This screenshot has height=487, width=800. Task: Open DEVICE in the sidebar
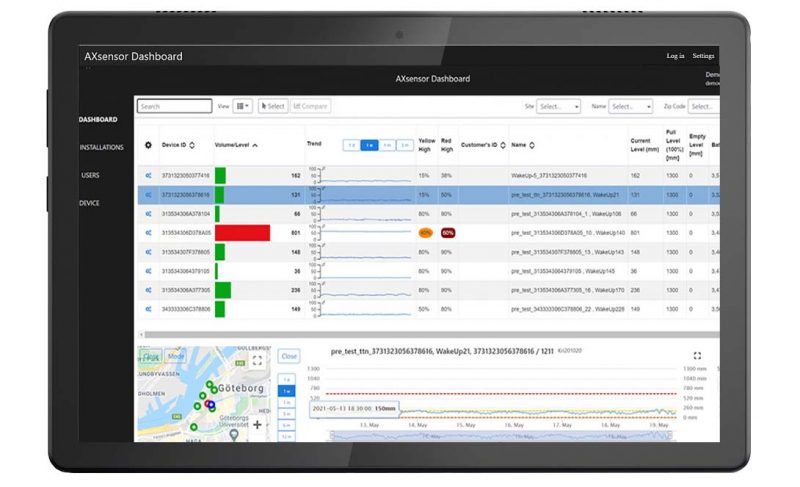pyautogui.click(x=89, y=203)
